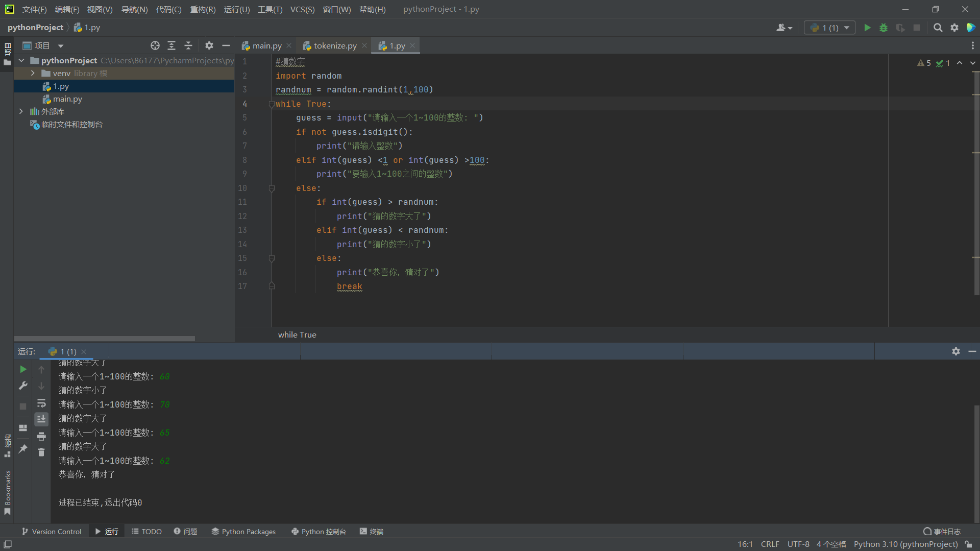This screenshot has width=980, height=551.
Task: Expand the 外部库 node
Action: [21, 111]
